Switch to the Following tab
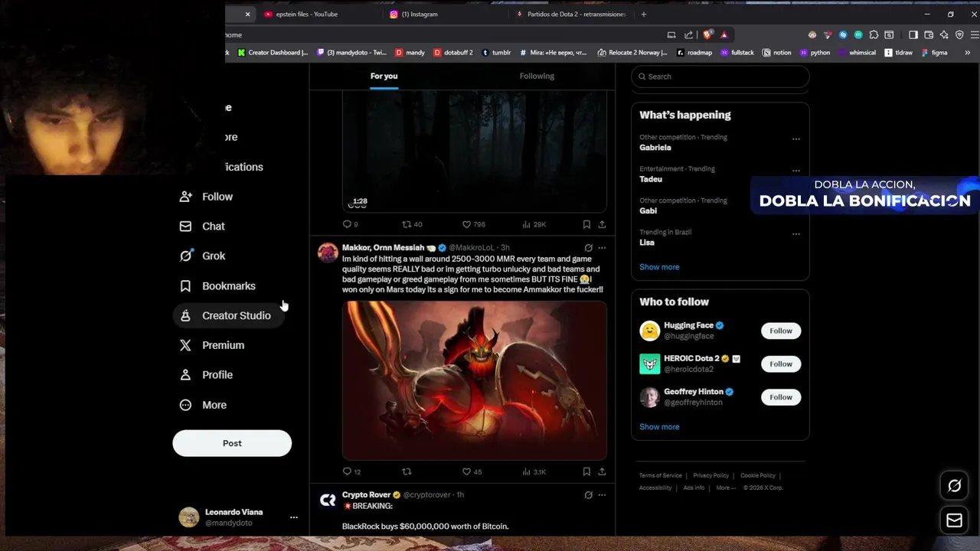 537,76
